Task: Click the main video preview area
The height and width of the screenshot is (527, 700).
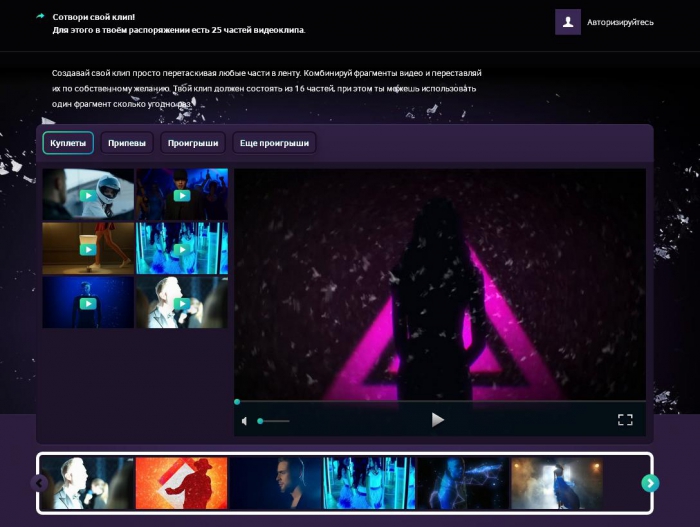Action: point(440,284)
